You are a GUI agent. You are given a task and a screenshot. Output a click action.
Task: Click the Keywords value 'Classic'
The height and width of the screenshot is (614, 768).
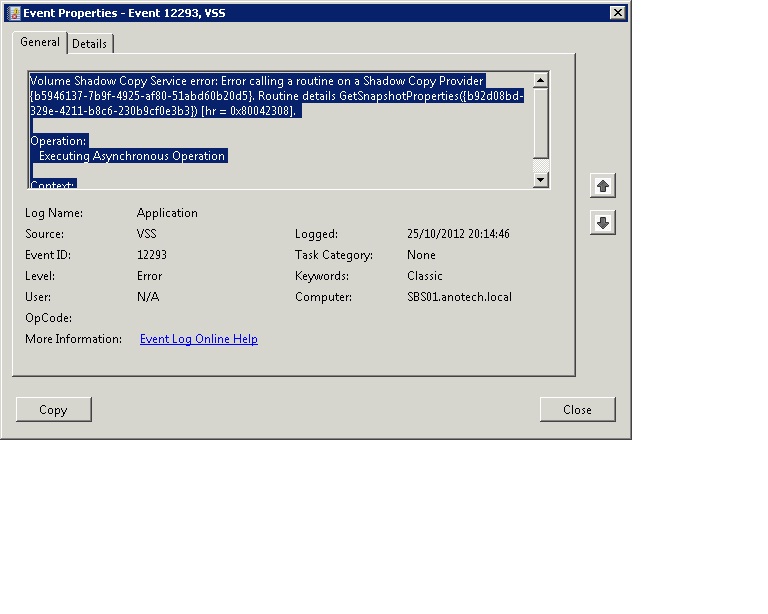425,276
